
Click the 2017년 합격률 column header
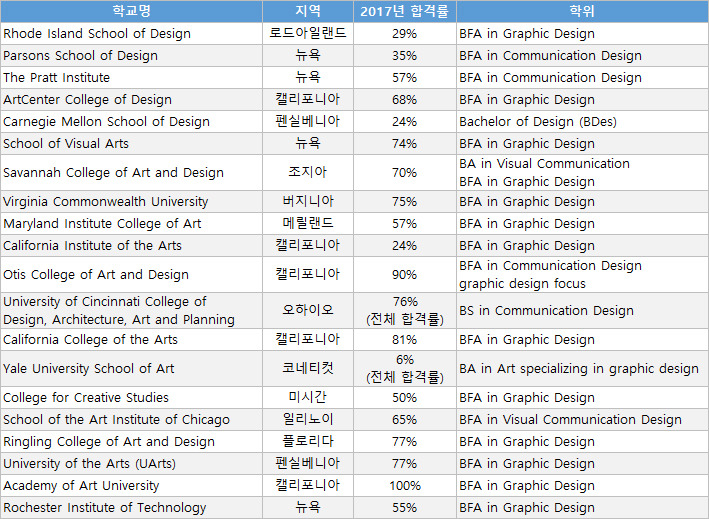pyautogui.click(x=405, y=11)
